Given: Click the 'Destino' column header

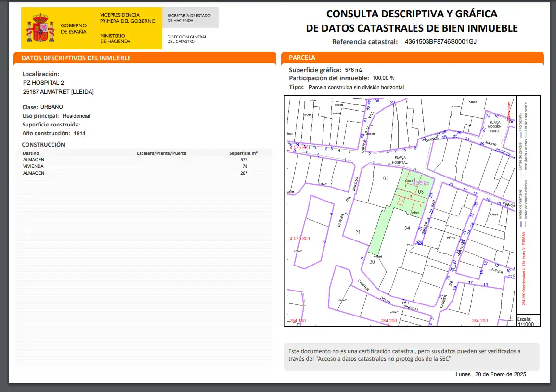Looking at the screenshot, I should point(31,153).
